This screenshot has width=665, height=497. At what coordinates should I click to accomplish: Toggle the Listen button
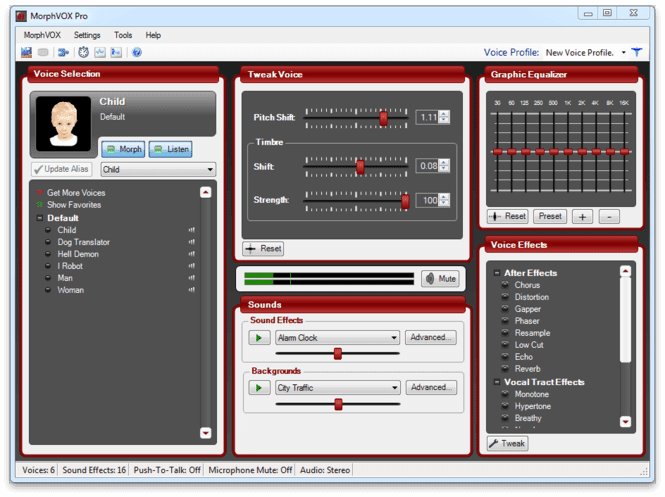click(x=170, y=149)
